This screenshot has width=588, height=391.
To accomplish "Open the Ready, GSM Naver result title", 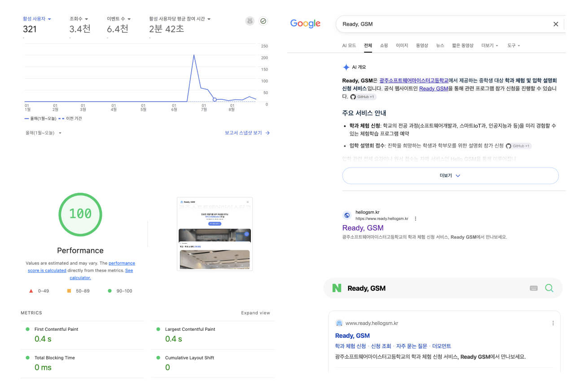I will [352, 336].
